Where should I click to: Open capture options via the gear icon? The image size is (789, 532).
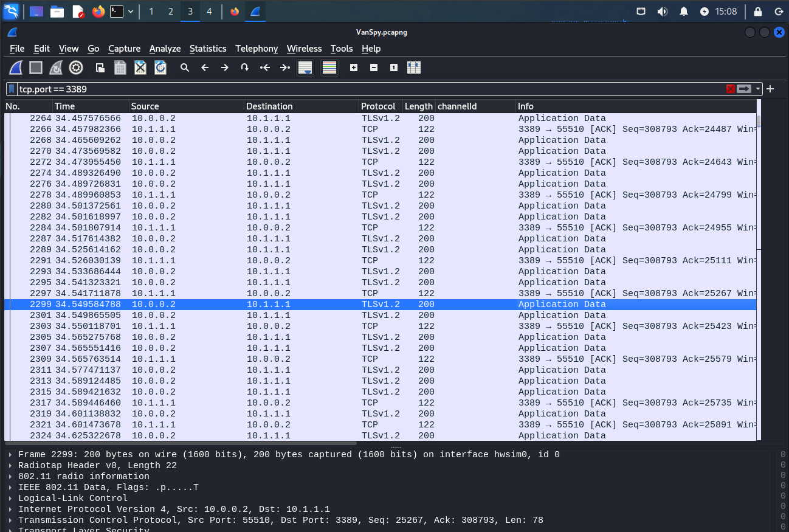coord(76,67)
